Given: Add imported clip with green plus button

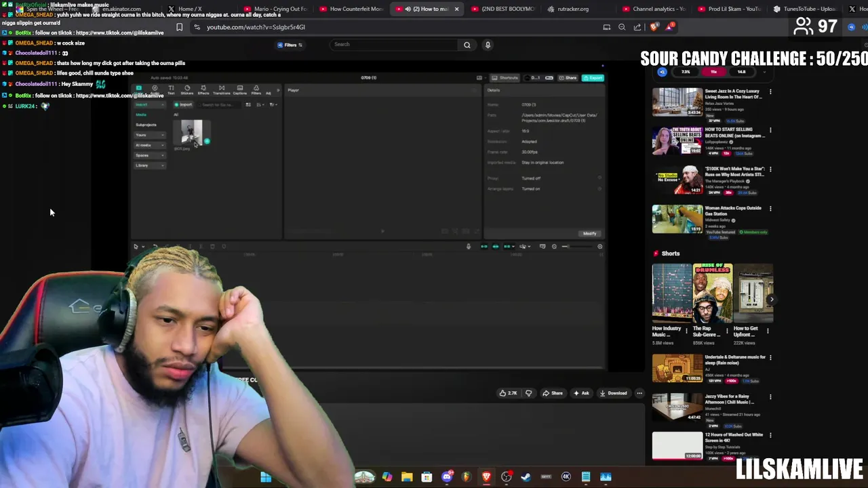Looking at the screenshot, I should pos(207,142).
